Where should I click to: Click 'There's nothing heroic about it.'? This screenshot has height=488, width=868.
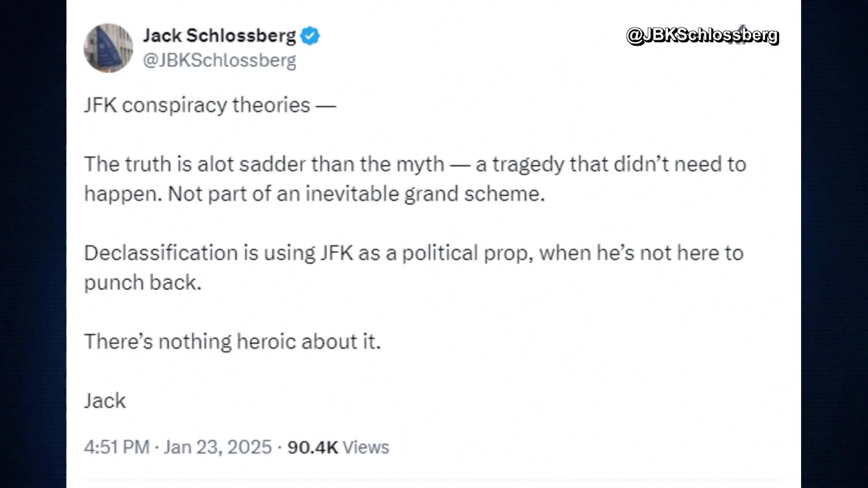[232, 342]
